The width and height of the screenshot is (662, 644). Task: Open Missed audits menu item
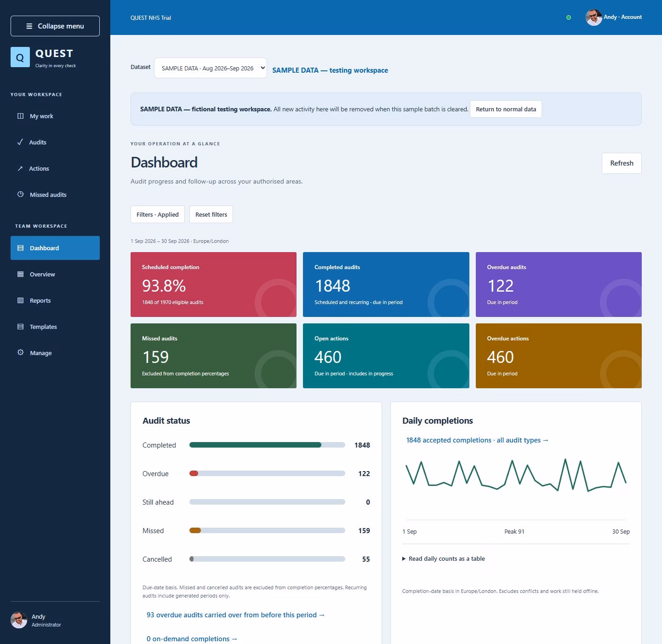pos(55,195)
